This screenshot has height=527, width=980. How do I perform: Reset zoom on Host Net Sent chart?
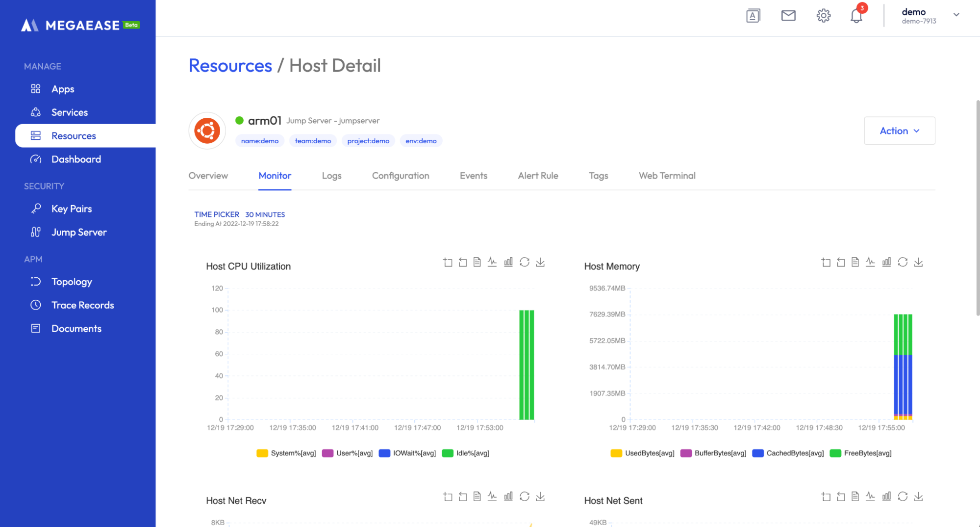tap(841, 497)
